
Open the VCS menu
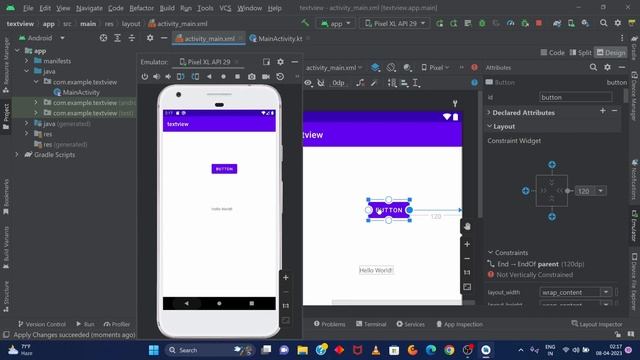pyautogui.click(x=225, y=8)
